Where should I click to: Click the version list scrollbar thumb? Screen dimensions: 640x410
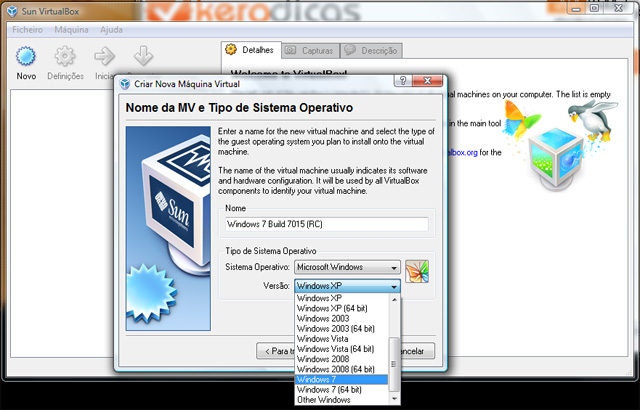[394, 364]
